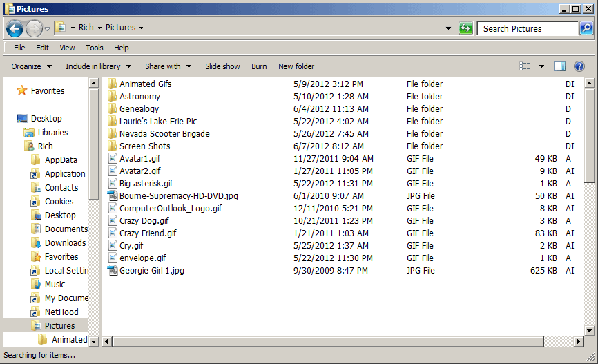
Task: Open the Tools menu
Action: click(95, 48)
